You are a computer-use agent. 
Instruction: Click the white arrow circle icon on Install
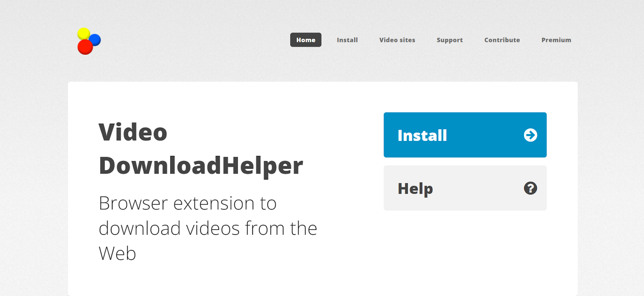530,135
